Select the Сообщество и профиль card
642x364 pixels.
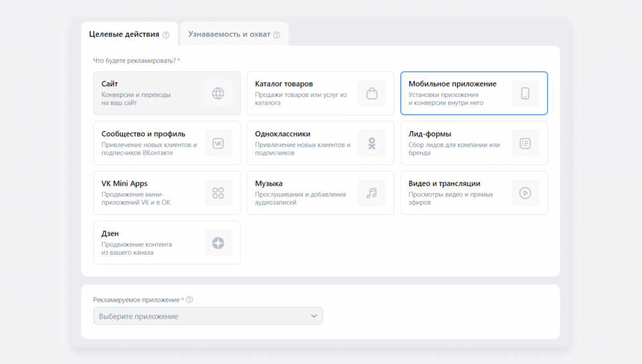pyautogui.click(x=167, y=143)
